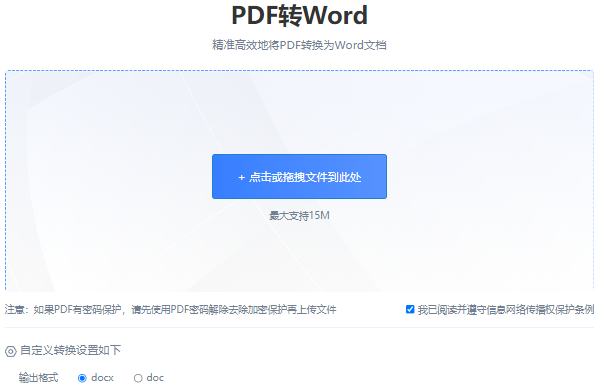
Task: Uncheck the copyright regulations agreement checkbox
Action: 410,309
